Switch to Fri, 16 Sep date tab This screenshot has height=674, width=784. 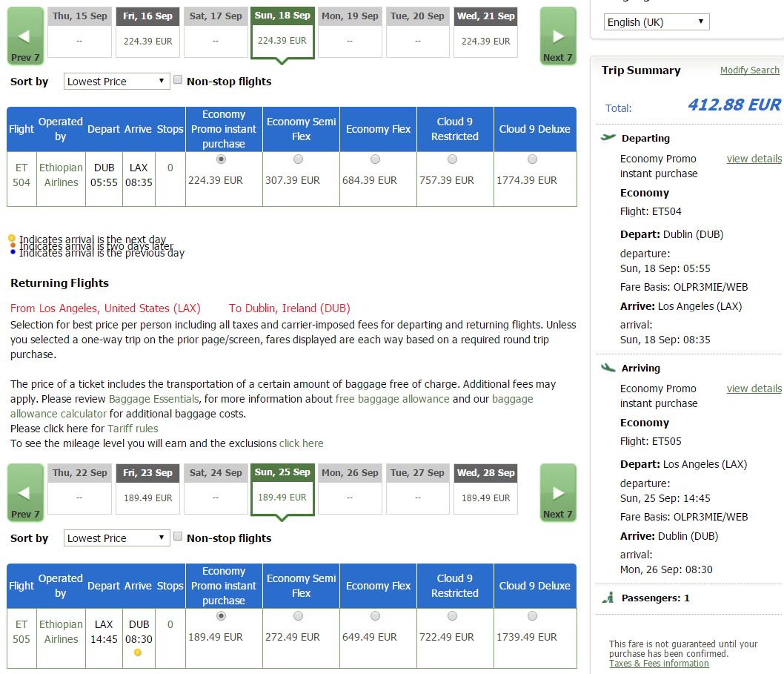pyautogui.click(x=147, y=32)
